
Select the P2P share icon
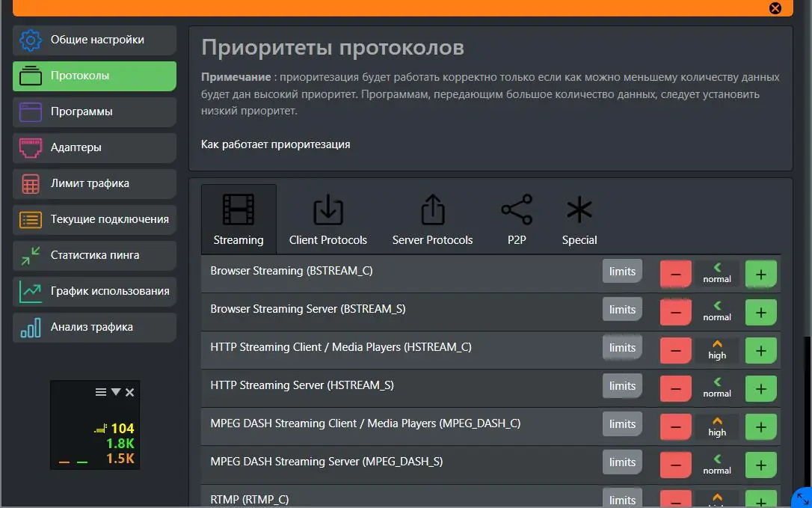point(517,209)
